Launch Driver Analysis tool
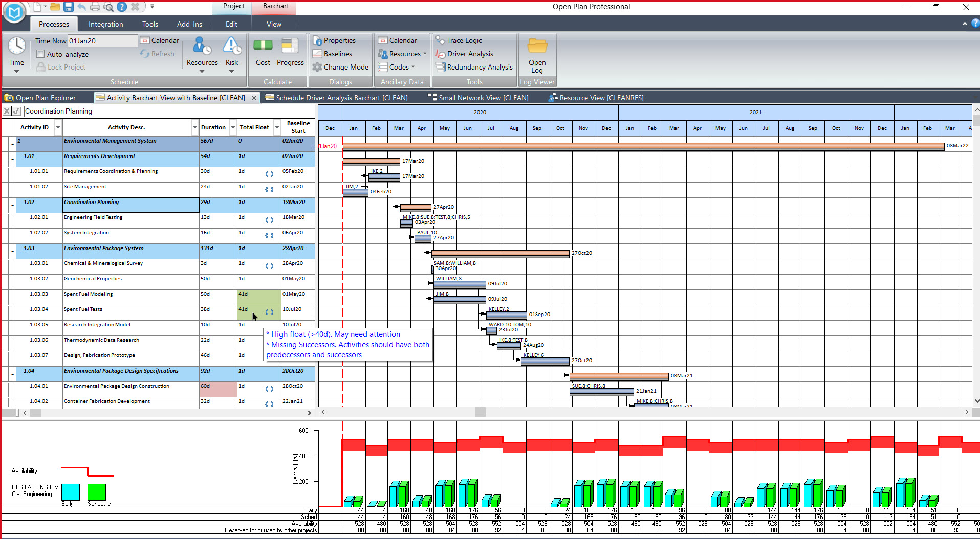The image size is (980, 539). 469,54
